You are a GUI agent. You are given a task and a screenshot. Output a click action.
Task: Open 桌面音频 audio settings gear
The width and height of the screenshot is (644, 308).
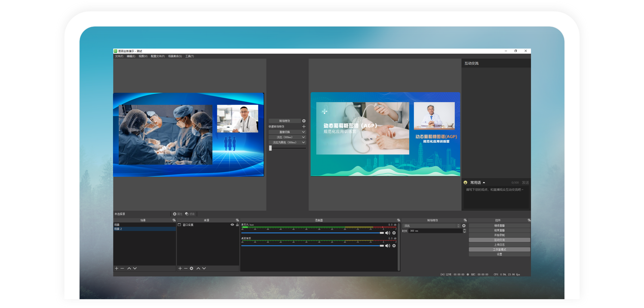tap(394, 246)
